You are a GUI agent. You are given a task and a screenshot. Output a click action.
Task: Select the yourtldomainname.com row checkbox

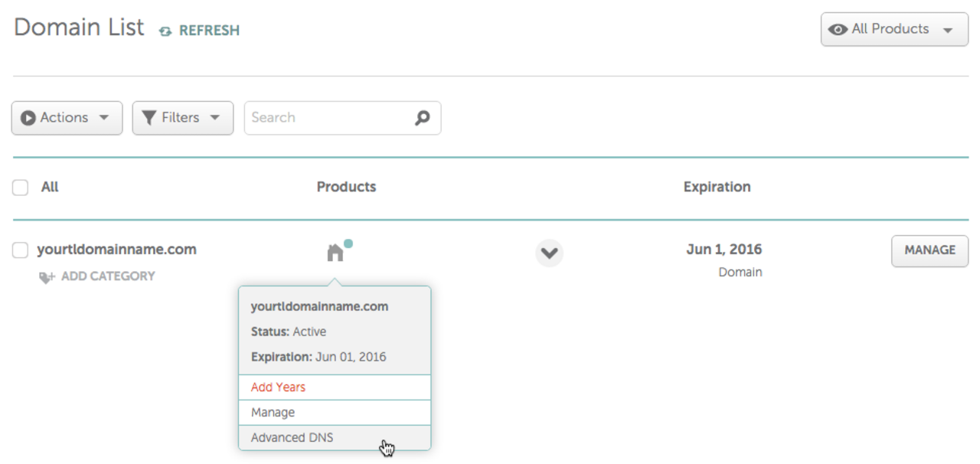coord(20,250)
